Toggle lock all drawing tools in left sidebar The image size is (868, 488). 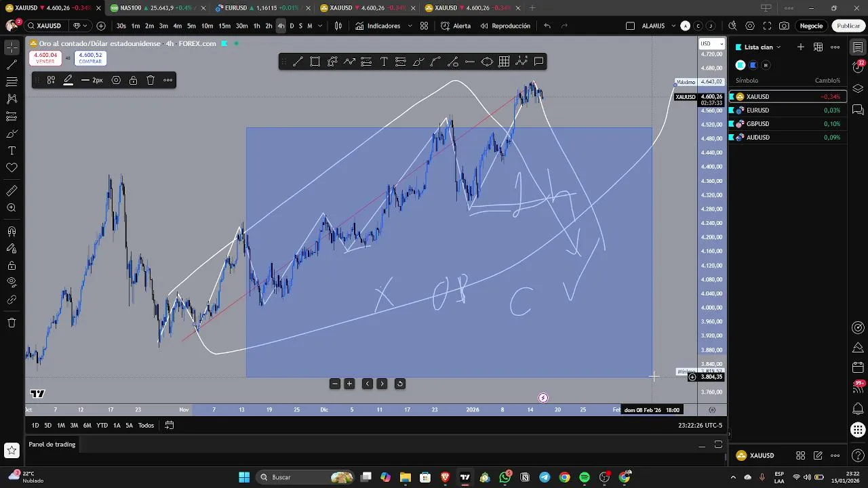(12, 266)
